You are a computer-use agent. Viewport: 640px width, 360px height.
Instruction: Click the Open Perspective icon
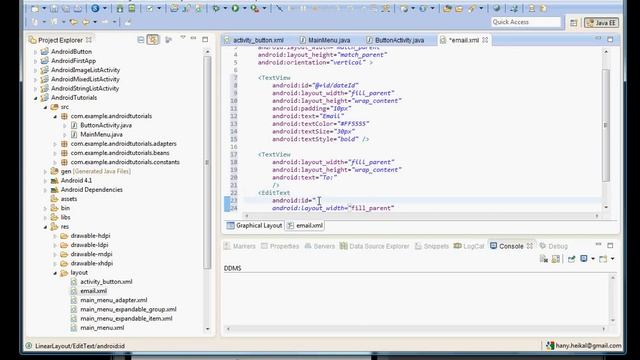(x=573, y=23)
